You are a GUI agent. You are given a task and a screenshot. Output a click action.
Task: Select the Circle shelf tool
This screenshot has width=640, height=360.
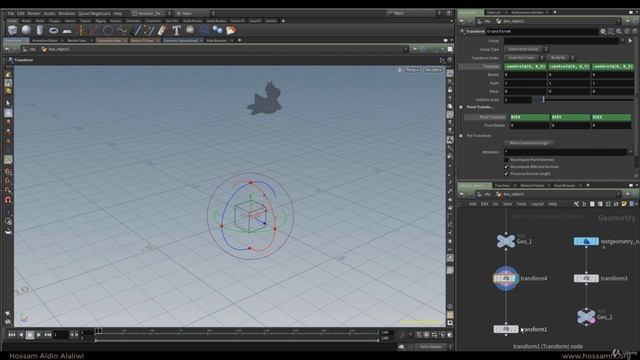coord(108,30)
